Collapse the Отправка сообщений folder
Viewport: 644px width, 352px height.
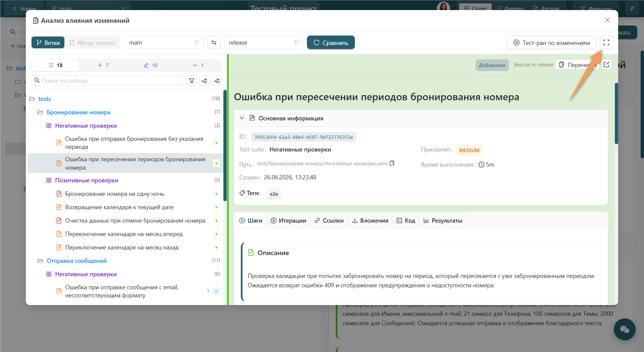click(40, 261)
